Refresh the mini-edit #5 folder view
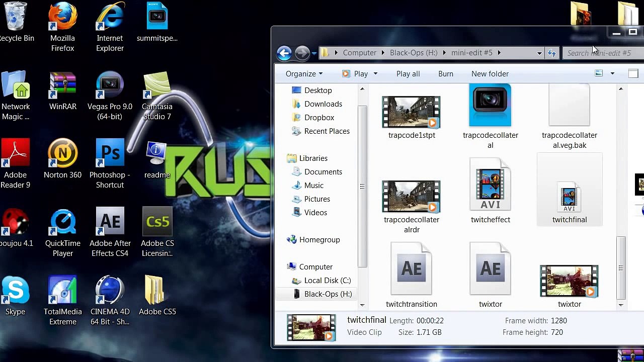The image size is (644, 362). tap(552, 53)
